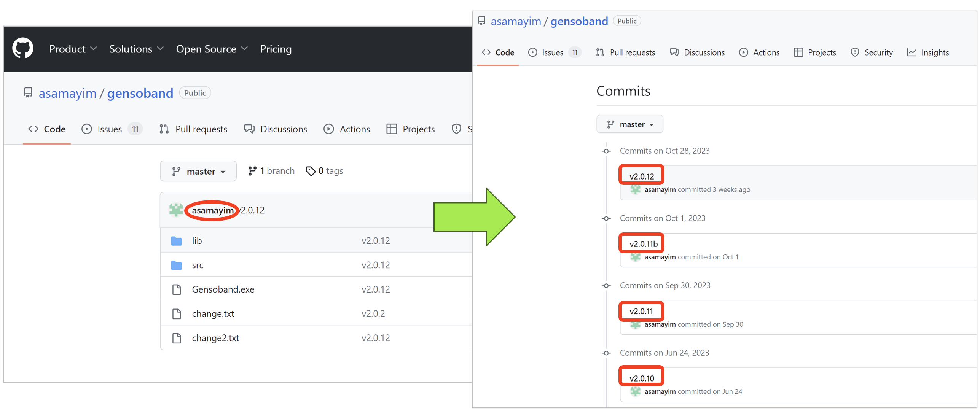The image size is (980, 415).
Task: Click the Gensoband.exe file icon
Action: [177, 289]
